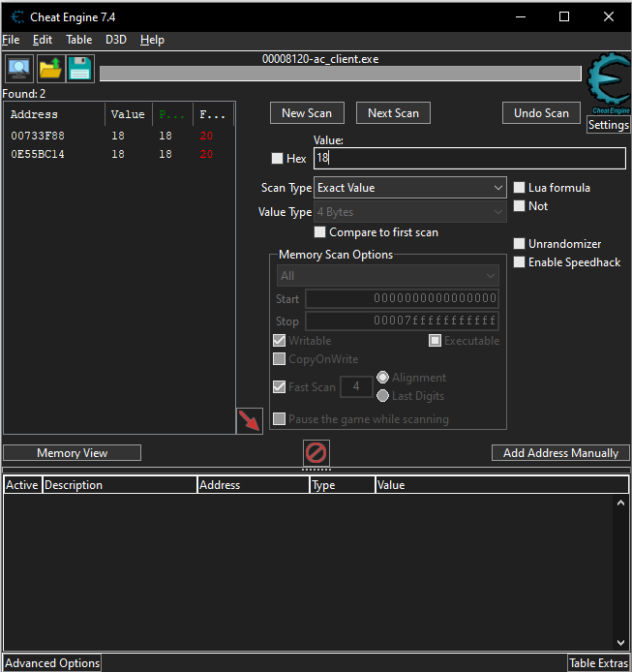Open the D3D menu
632x672 pixels.
point(116,40)
